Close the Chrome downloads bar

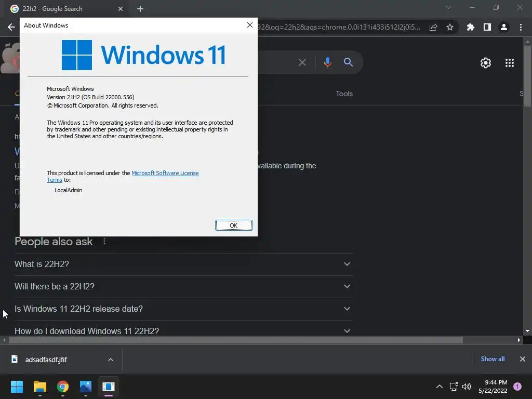523,359
